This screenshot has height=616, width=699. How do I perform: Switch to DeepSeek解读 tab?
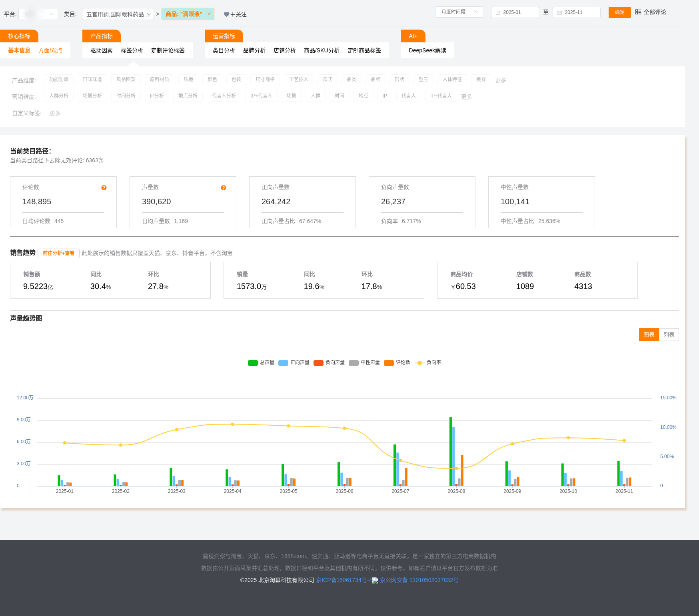[427, 50]
